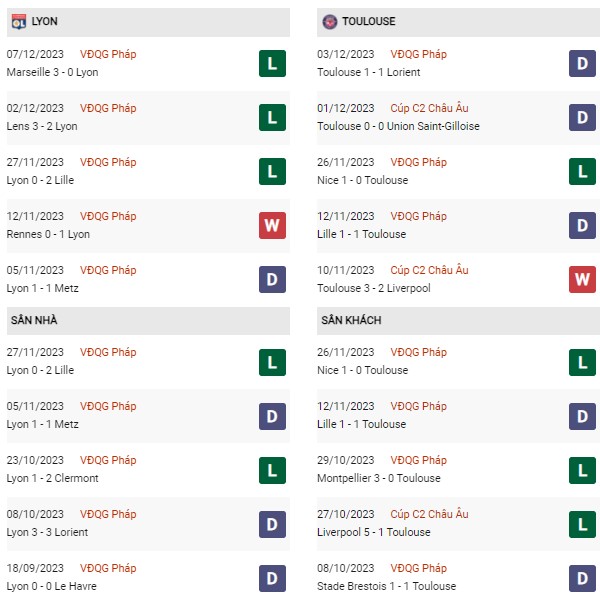
Task: Click the D badge for Lyon 3-3 Lorient
Action: coord(272,524)
